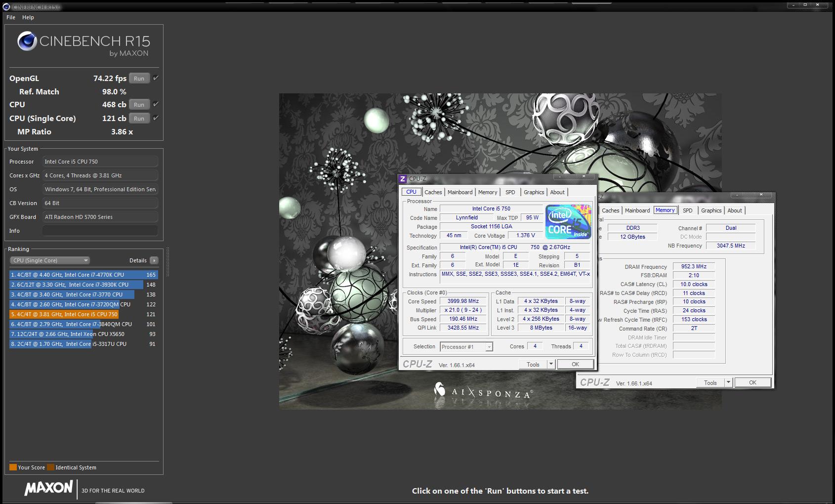Click the ranking panel splitter handle

pos(168,261)
